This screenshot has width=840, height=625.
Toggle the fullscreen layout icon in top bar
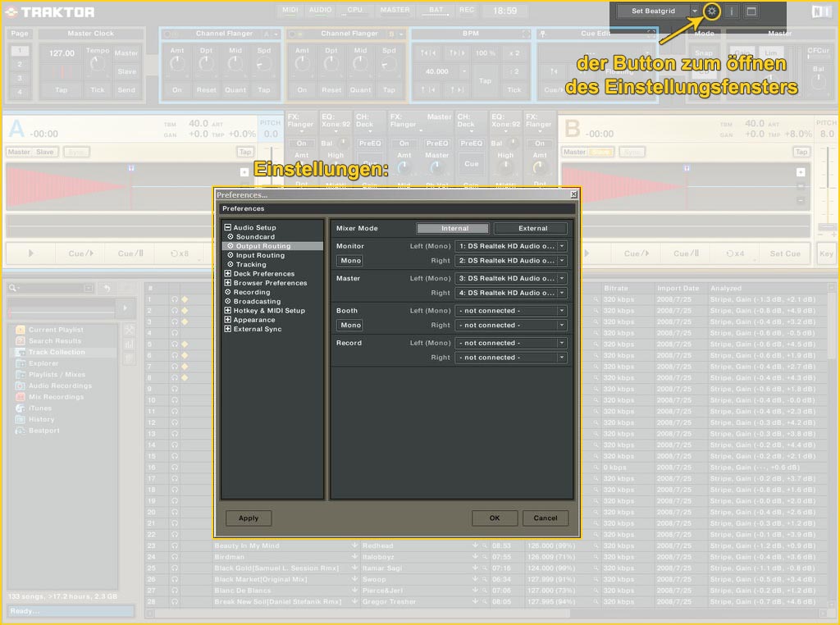(751, 11)
